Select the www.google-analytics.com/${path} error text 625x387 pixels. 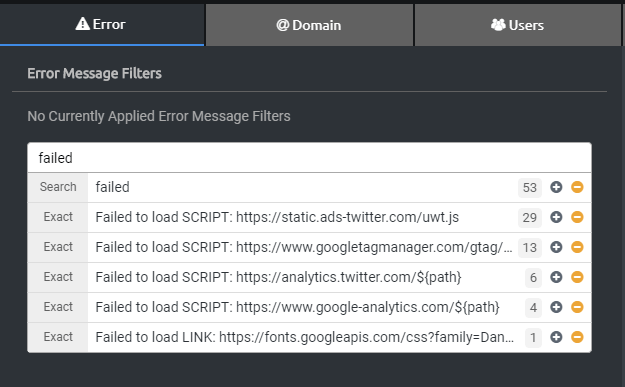click(x=297, y=307)
